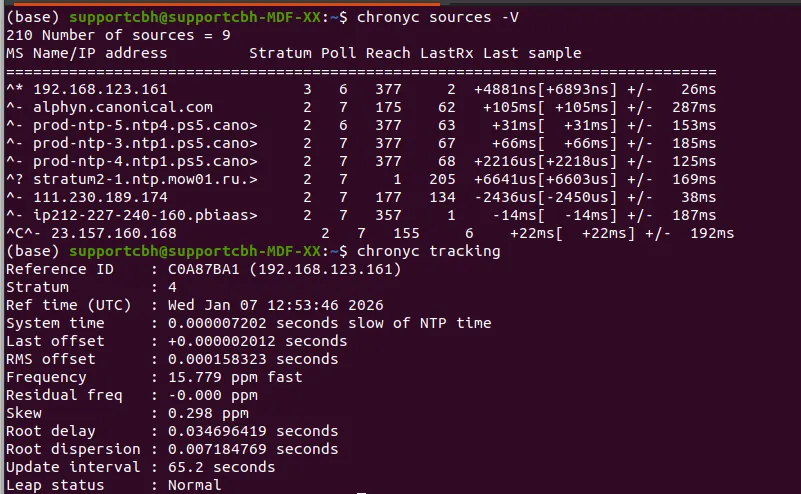Viewport: 801px width, 494px height.
Task: Click the 'Reference ID' label
Action: click(x=60, y=269)
